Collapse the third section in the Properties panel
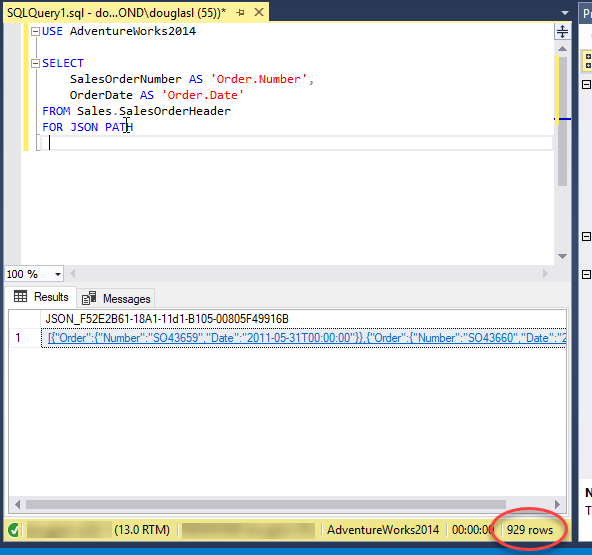Image resolution: width=592 pixels, height=555 pixels. point(586,274)
